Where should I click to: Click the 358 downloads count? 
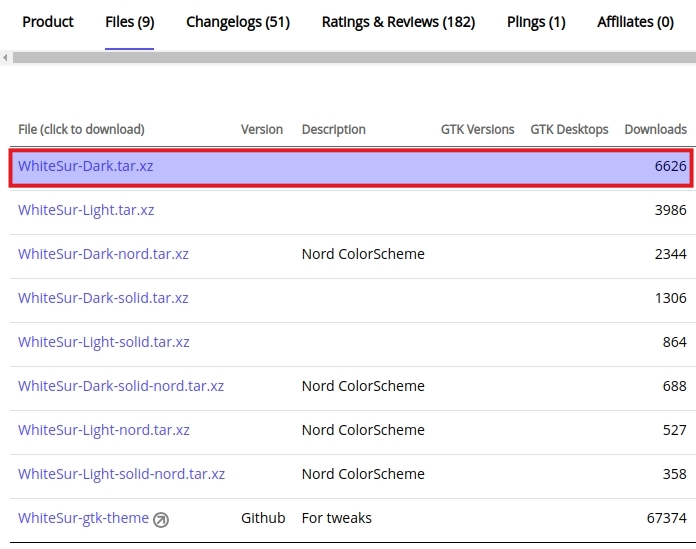(x=675, y=474)
